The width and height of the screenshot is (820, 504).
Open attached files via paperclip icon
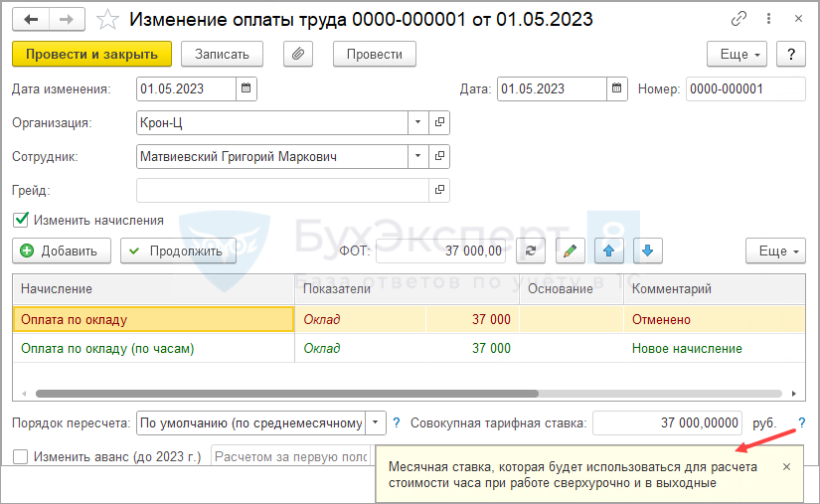298,54
